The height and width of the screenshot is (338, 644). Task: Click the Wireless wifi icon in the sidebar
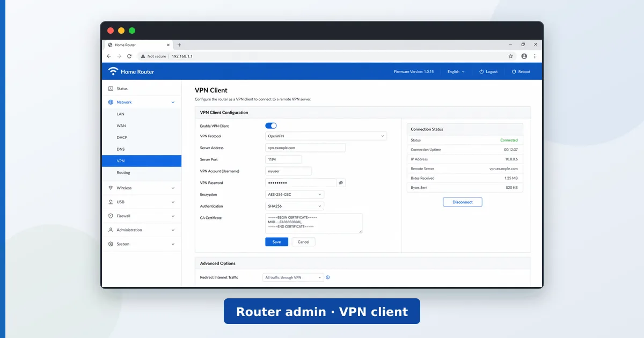[111, 188]
